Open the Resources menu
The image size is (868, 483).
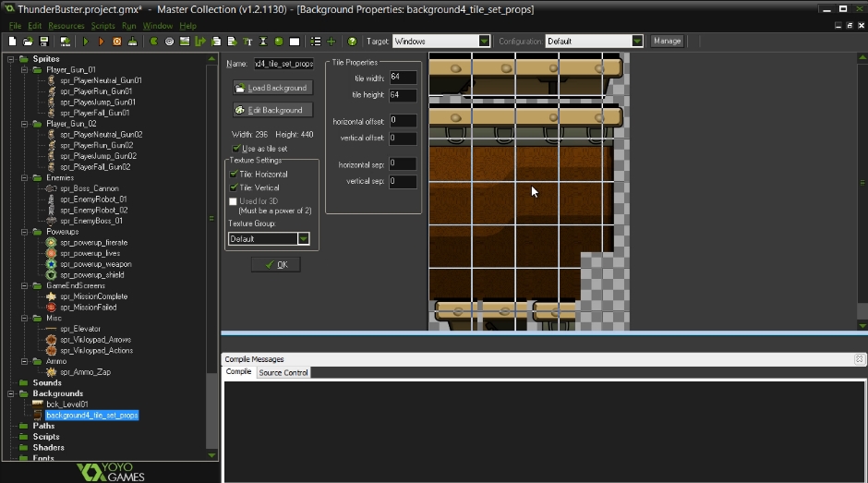tap(66, 26)
